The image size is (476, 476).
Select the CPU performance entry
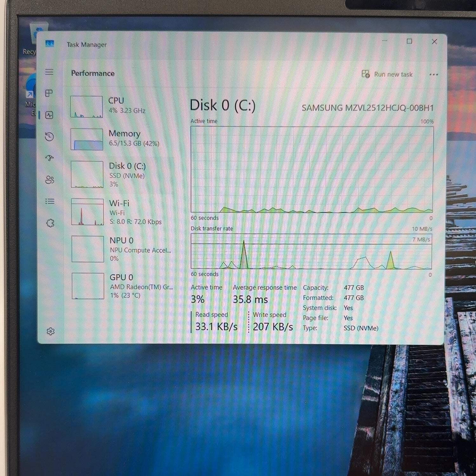pyautogui.click(x=122, y=107)
